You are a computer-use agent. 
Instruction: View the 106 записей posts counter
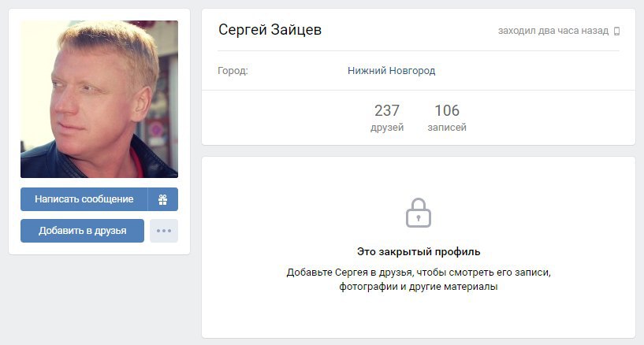click(x=447, y=117)
